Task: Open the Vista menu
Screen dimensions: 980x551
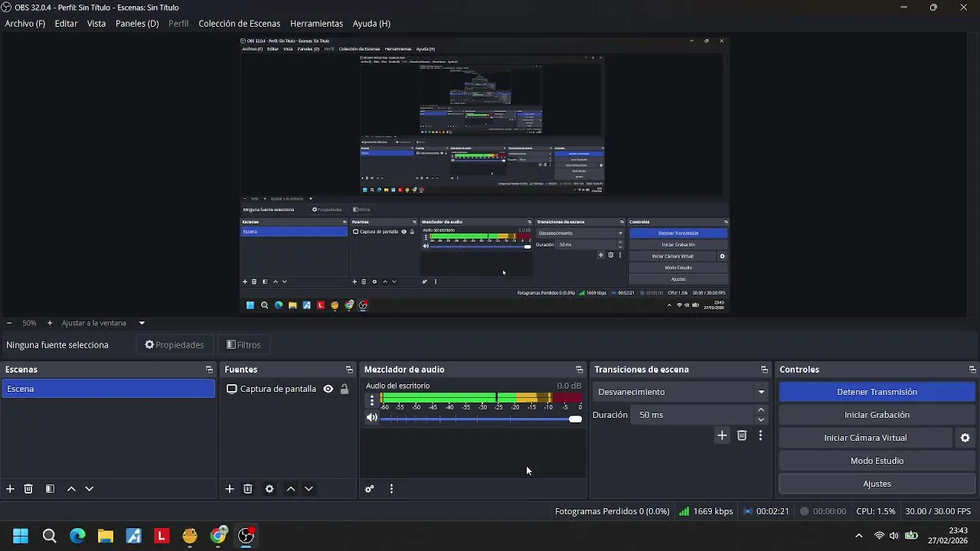Action: [x=96, y=24]
